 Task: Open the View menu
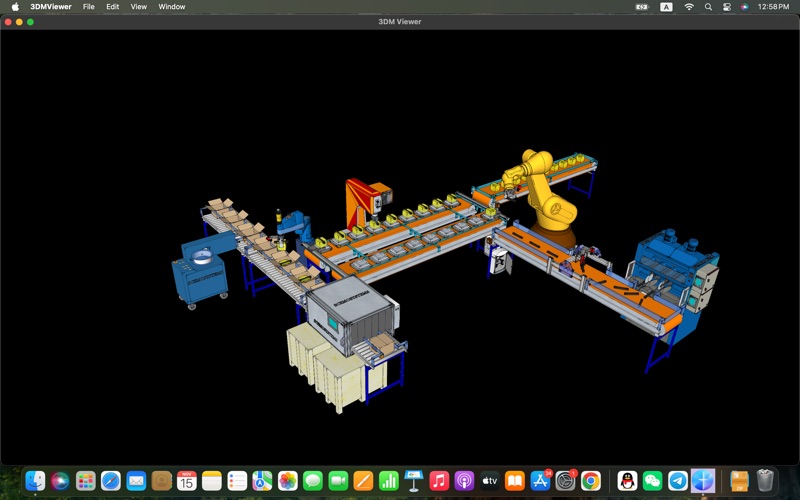point(139,7)
